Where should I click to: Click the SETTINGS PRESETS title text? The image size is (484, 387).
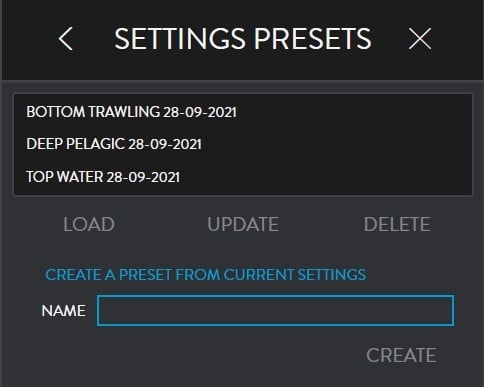click(243, 39)
